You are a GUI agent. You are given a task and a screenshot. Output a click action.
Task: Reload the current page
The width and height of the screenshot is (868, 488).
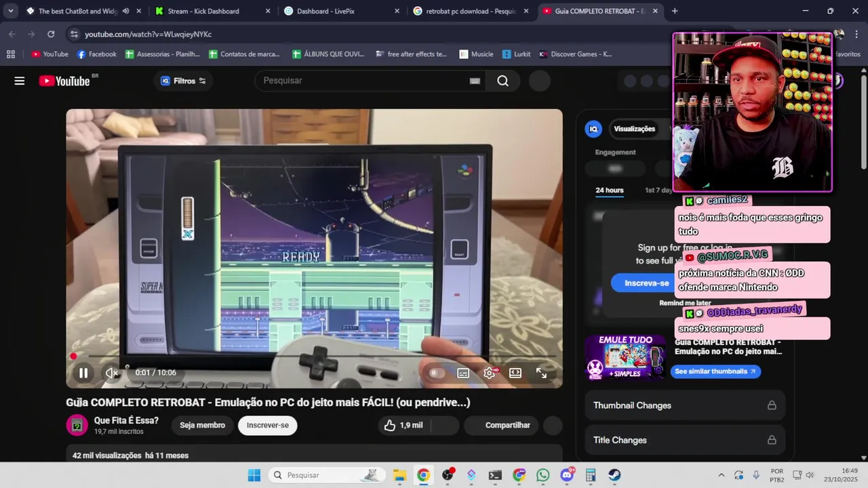point(51,34)
